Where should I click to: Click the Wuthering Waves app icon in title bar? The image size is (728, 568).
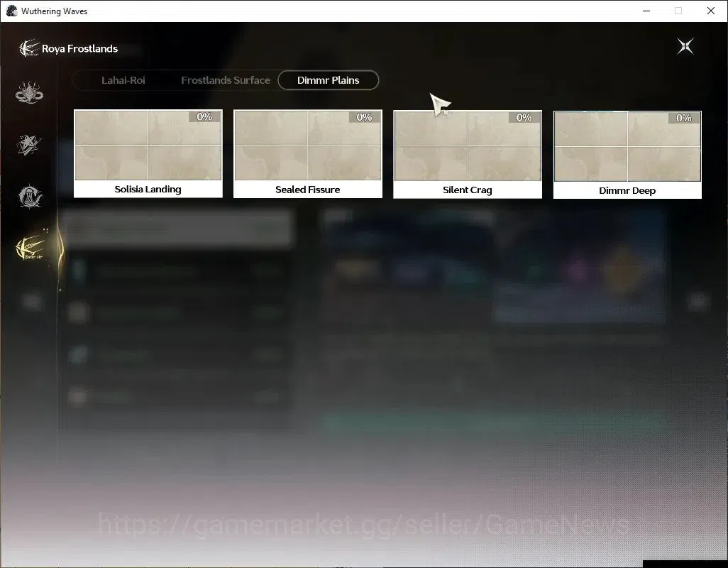click(x=11, y=11)
